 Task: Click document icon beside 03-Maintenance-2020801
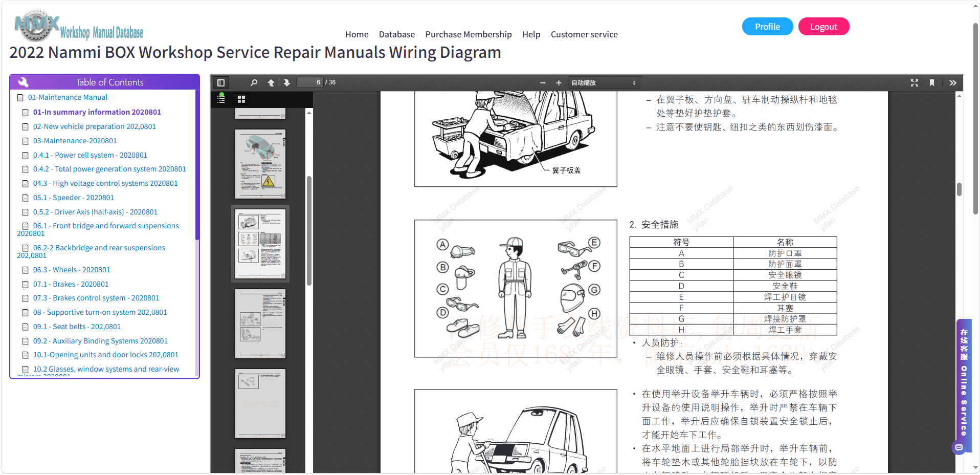tap(25, 141)
